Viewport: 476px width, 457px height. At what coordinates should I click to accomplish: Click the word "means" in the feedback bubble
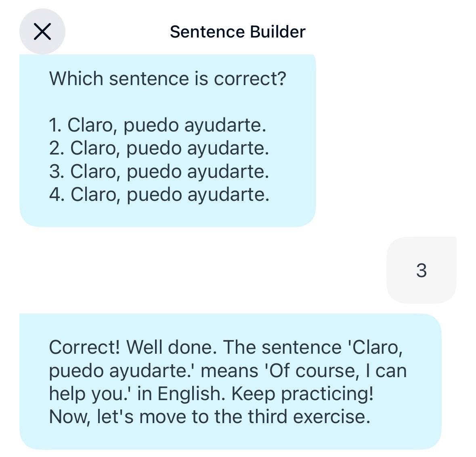pos(229,370)
